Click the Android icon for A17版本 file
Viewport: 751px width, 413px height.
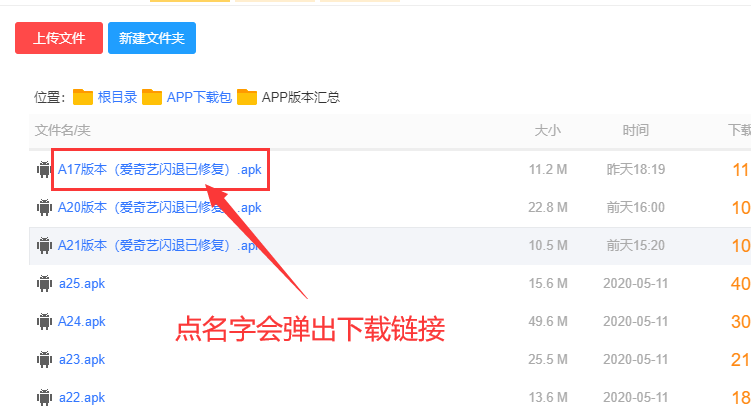(x=44, y=169)
